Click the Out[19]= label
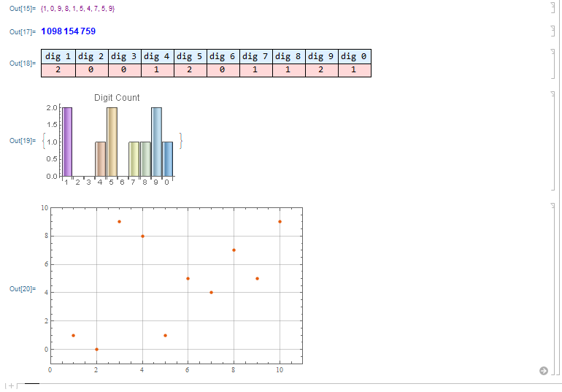 coord(23,141)
